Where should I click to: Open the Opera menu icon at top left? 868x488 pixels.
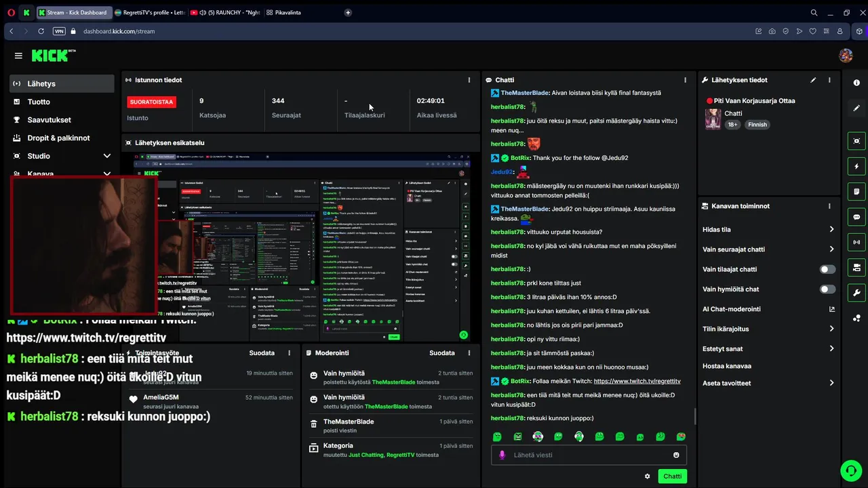tap(11, 12)
